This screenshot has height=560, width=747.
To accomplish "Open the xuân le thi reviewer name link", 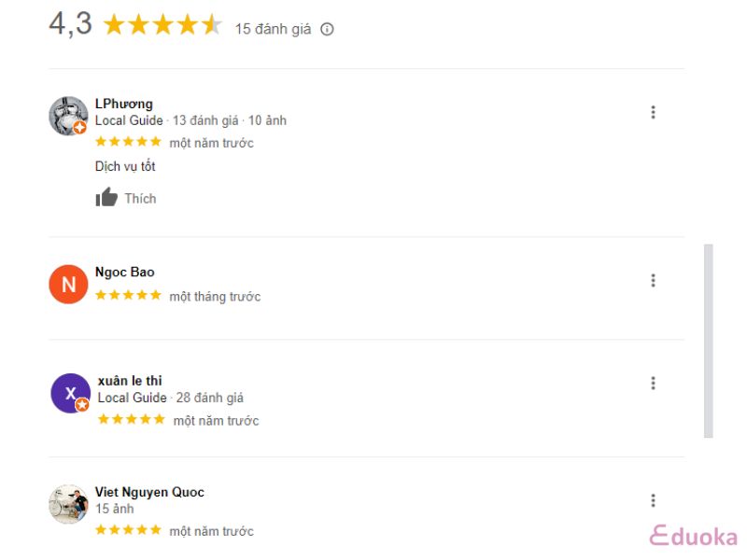I will 130,381.
